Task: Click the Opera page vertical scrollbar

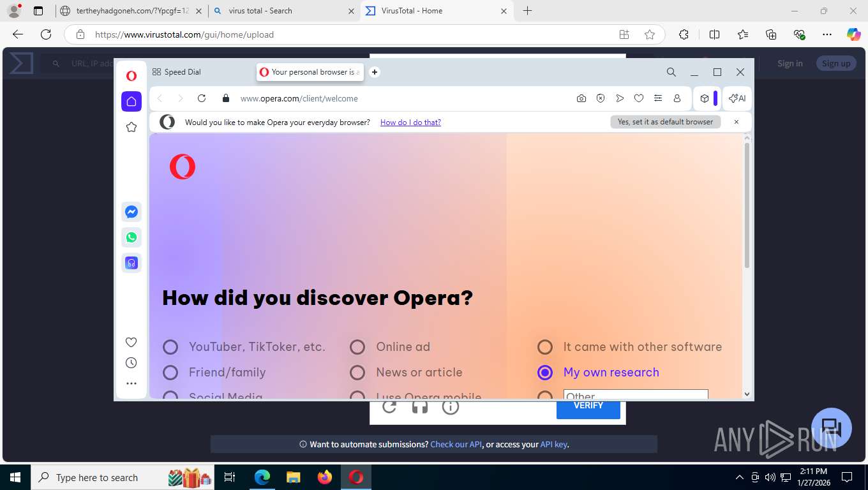Action: pyautogui.click(x=747, y=205)
